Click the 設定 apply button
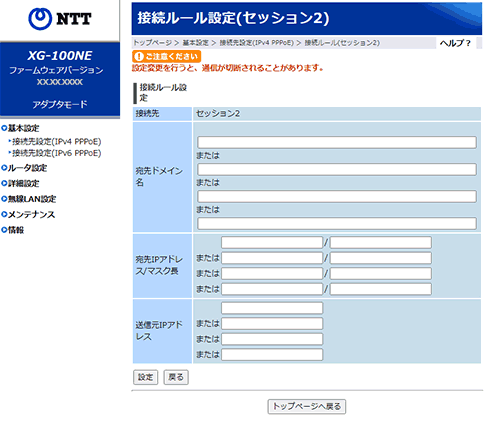 [145, 377]
